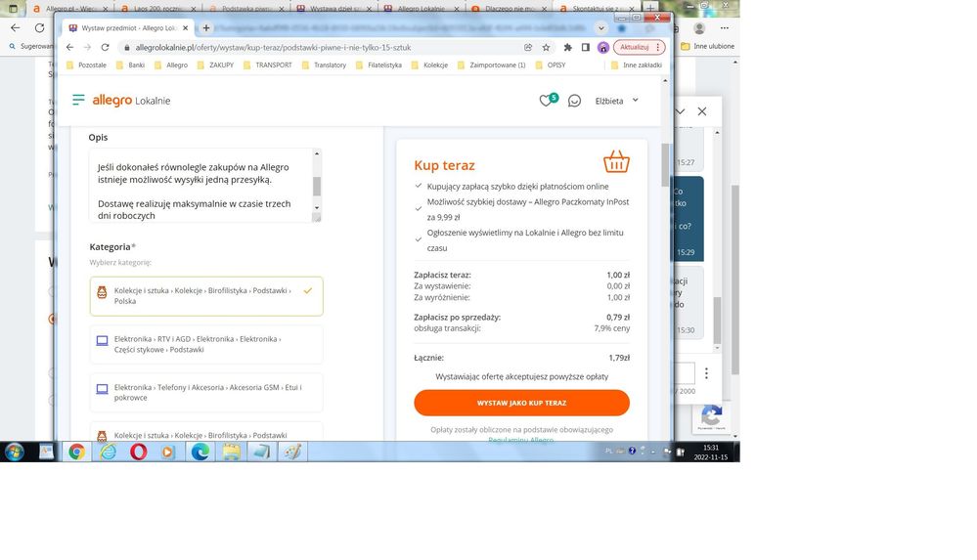The width and height of the screenshot is (977, 560).
Task: Open Opera browser from taskbar
Action: (x=138, y=452)
